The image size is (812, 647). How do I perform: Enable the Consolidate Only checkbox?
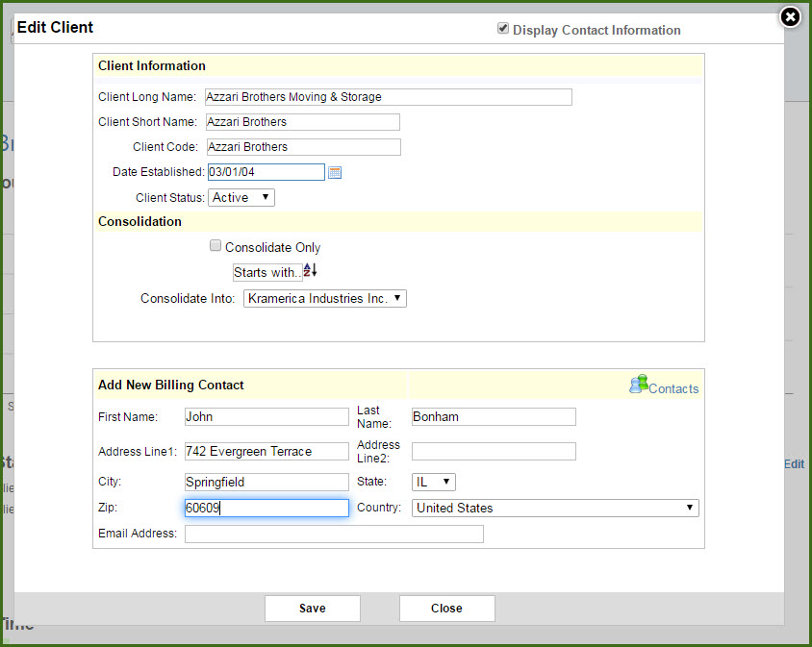[216, 246]
